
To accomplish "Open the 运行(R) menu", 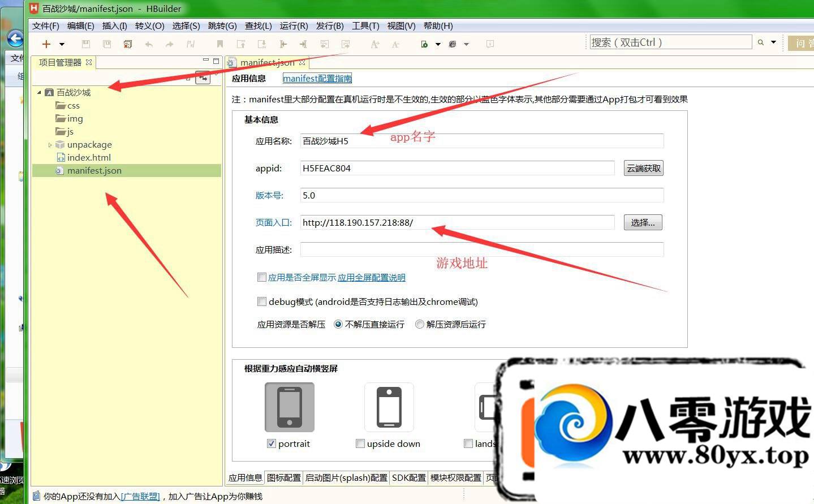I will [294, 26].
